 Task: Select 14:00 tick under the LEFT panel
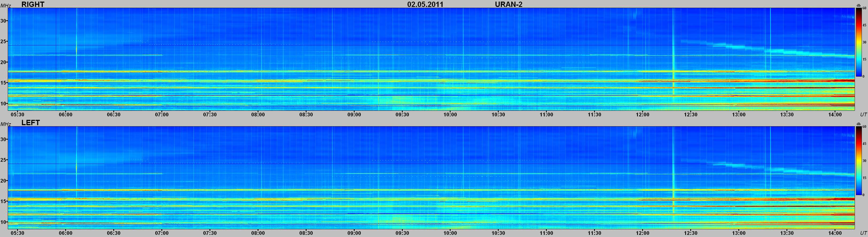pyautogui.click(x=835, y=233)
